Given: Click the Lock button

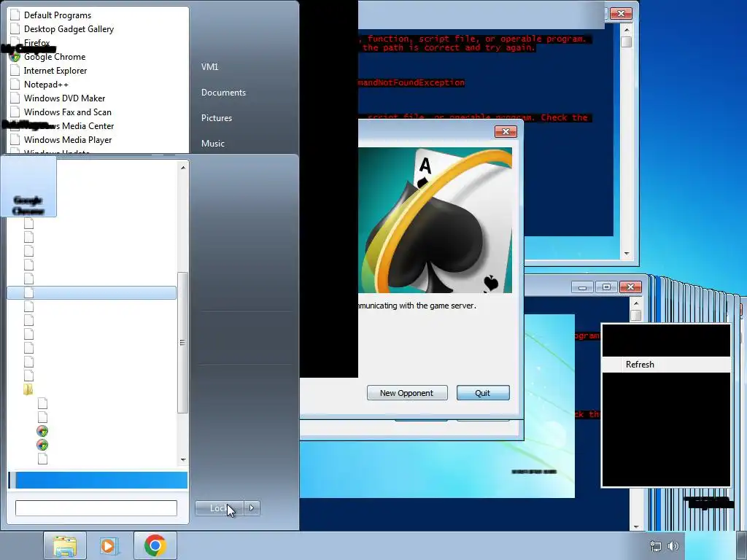Looking at the screenshot, I should coord(219,508).
